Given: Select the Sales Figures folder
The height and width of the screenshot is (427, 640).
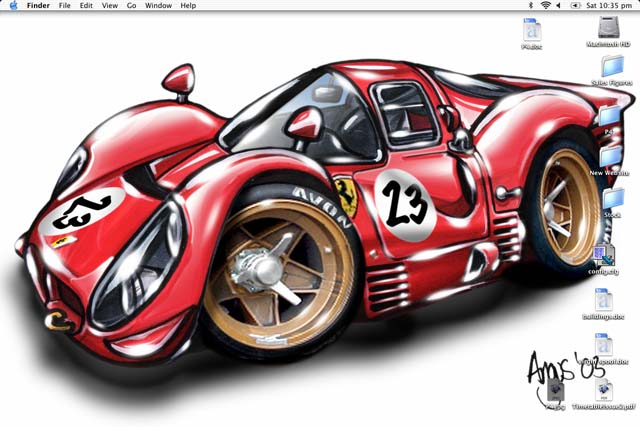Looking at the screenshot, I should pyautogui.click(x=612, y=67).
